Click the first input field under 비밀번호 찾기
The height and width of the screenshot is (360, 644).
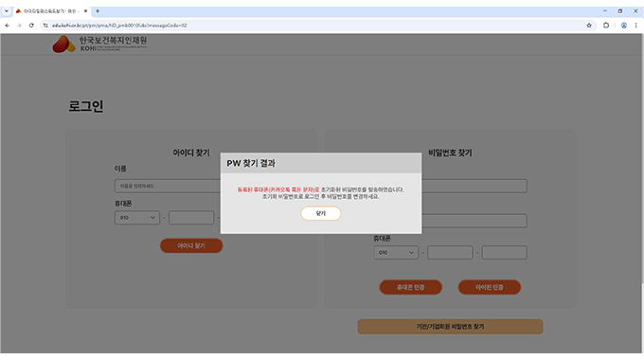click(474, 186)
